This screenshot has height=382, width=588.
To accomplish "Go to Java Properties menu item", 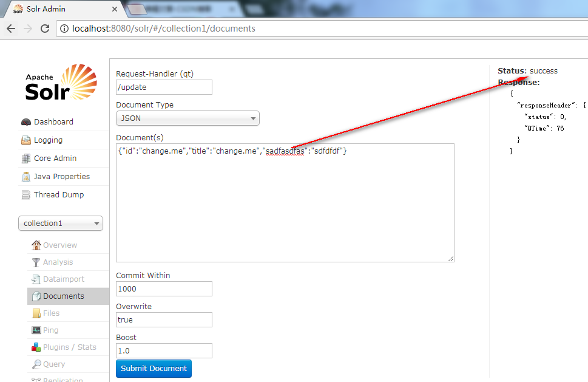I will [62, 176].
